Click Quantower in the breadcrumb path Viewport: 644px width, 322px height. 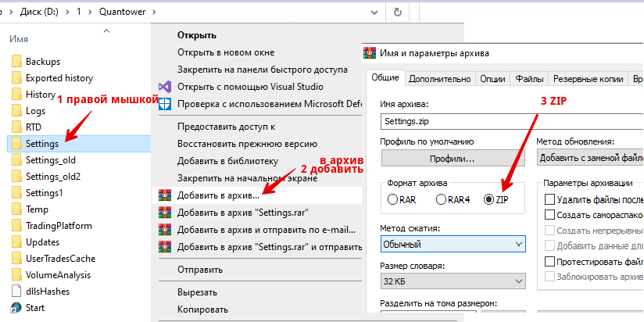click(x=123, y=12)
